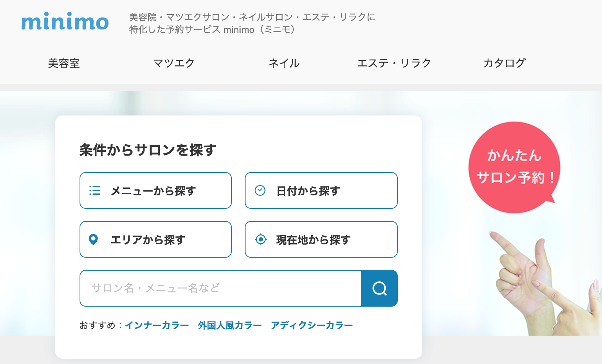Search from current location with 現在地から探す
The height and width of the screenshot is (364, 602).
coord(321,239)
